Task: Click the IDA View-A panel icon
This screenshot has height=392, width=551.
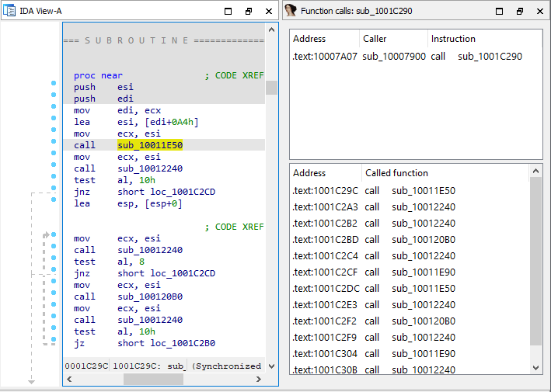Action: (9, 12)
